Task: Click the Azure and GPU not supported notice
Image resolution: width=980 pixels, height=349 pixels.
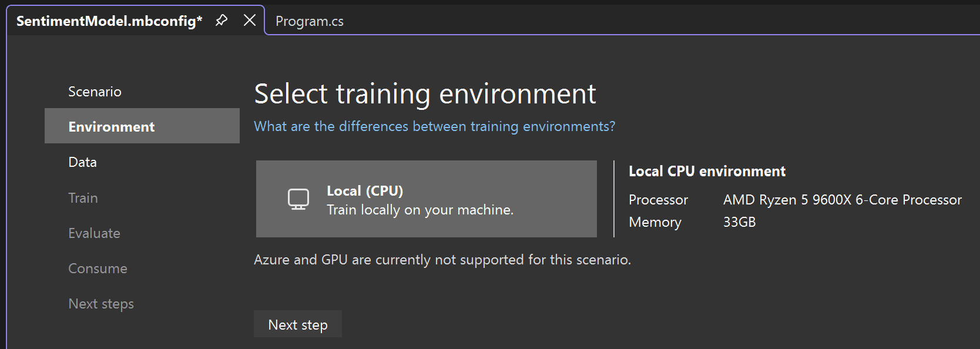Action: [442, 260]
